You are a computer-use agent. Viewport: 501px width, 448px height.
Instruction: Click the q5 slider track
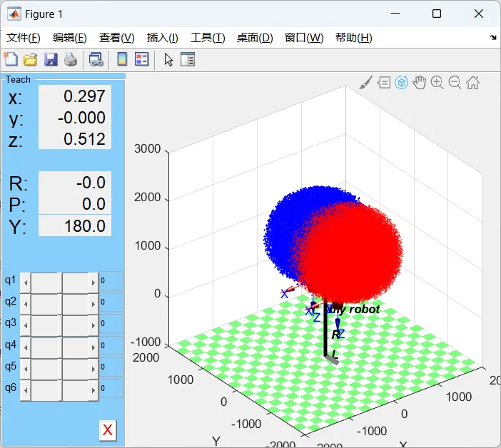59,369
